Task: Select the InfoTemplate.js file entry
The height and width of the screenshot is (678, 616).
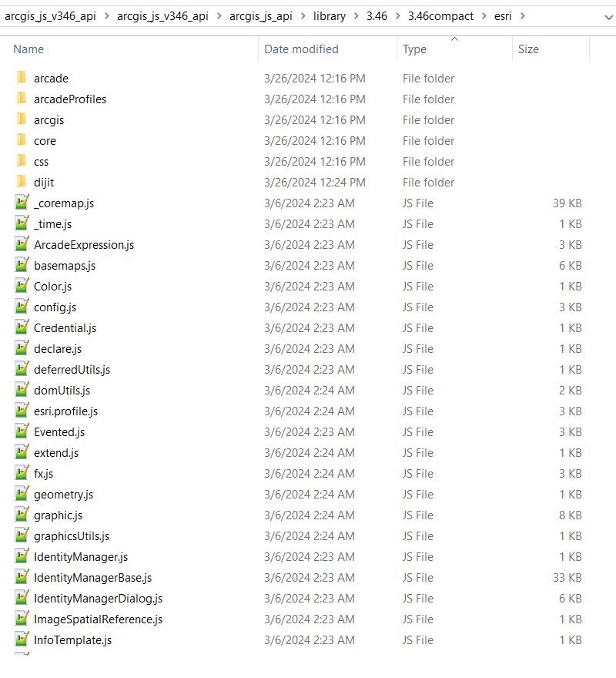Action: 72,639
